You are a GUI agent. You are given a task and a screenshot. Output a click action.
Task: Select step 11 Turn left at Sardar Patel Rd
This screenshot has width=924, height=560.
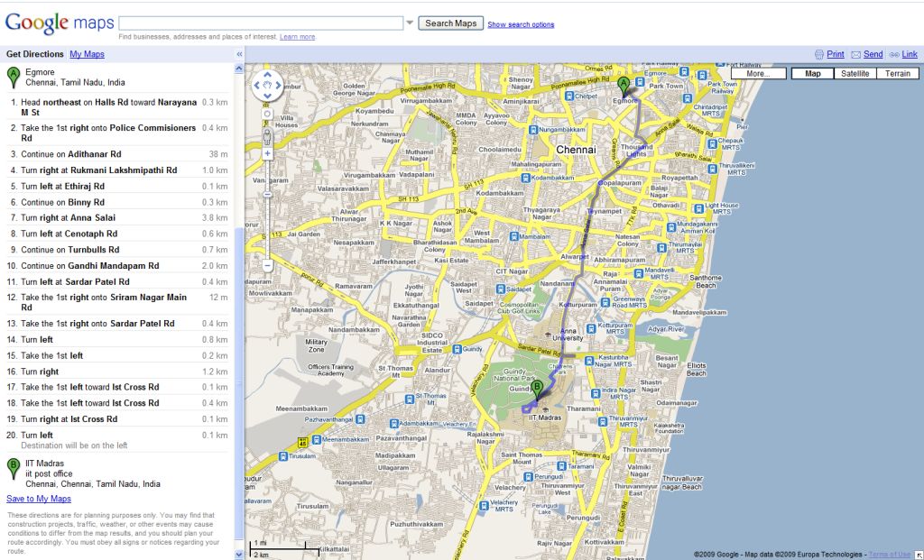pos(117,282)
